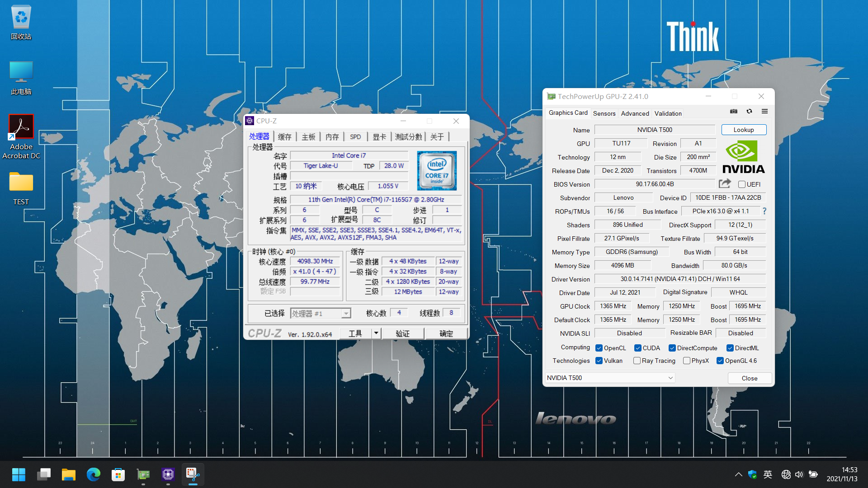
Task: Click the Snipping Tool taskbar icon
Action: click(x=193, y=474)
